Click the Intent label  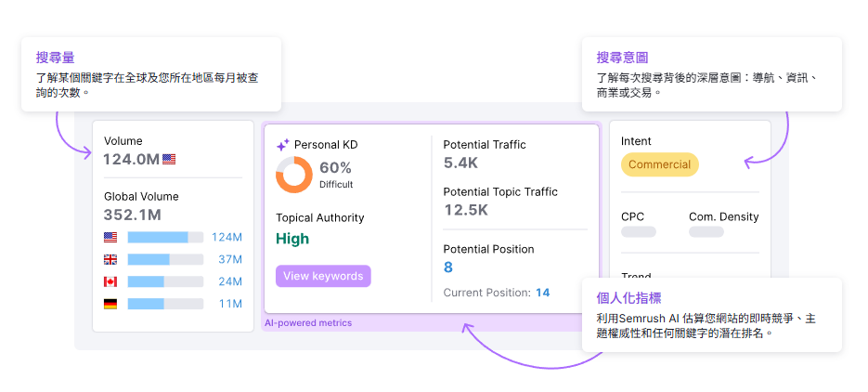[636, 141]
